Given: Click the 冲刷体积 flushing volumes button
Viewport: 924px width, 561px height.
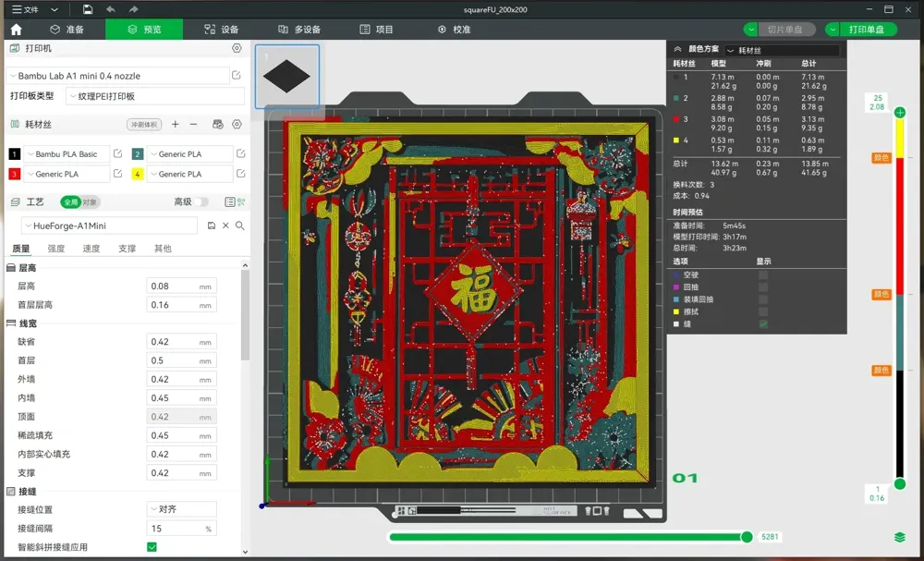Looking at the screenshot, I should pyautogui.click(x=144, y=125).
